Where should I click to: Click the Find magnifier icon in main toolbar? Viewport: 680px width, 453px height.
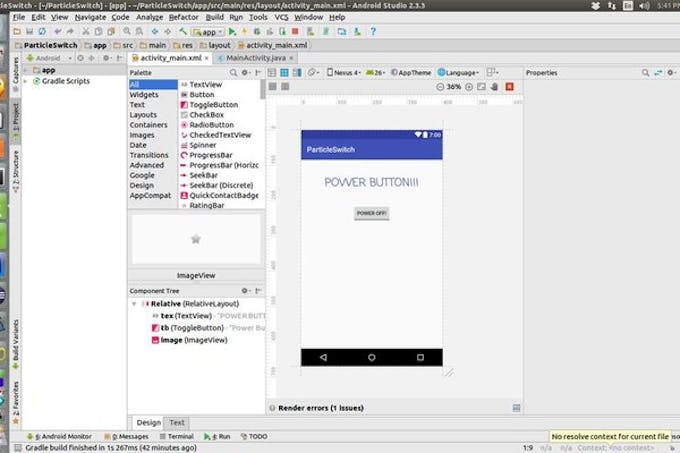127,32
